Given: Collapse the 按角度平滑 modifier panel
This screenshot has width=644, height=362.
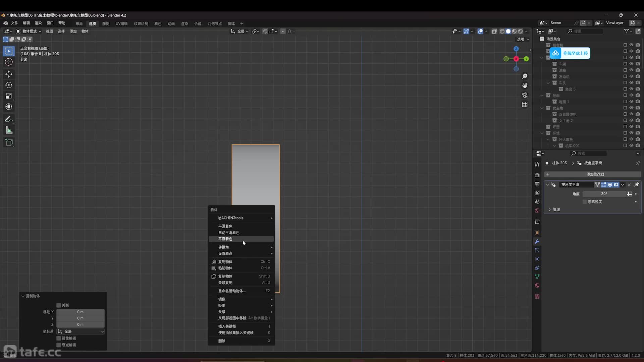Looking at the screenshot, I should click(548, 185).
